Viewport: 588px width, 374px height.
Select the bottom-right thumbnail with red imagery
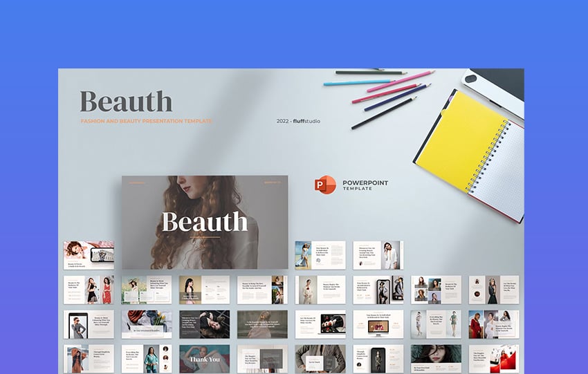[494, 359]
